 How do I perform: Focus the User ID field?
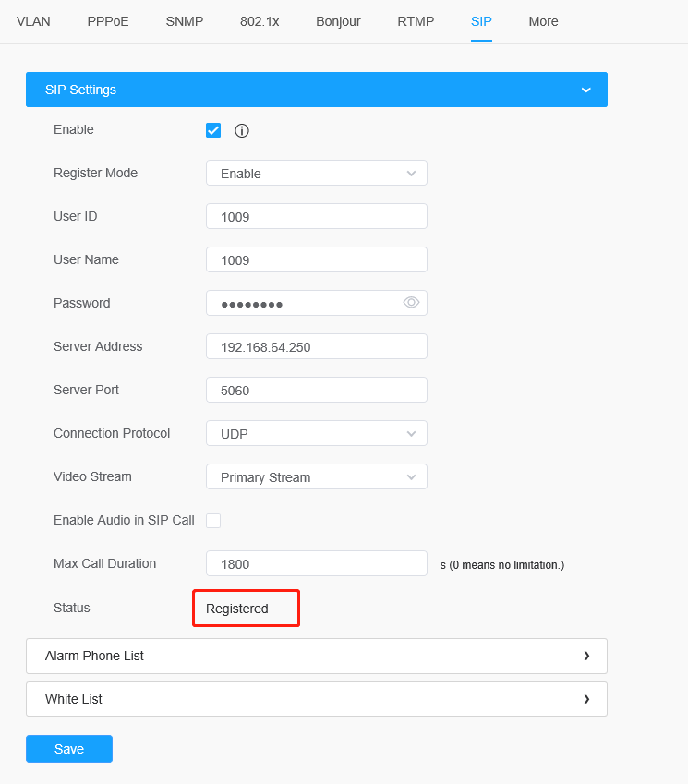(x=317, y=216)
